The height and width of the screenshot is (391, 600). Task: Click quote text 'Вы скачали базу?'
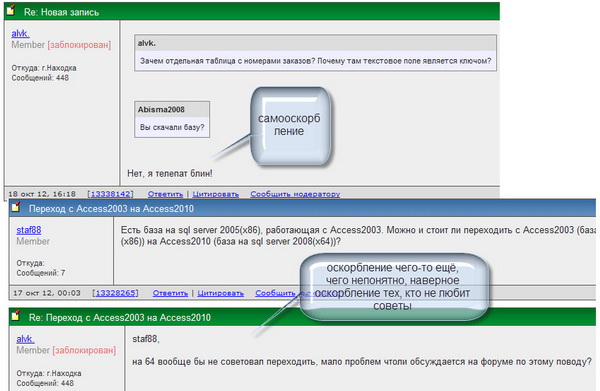tap(172, 127)
